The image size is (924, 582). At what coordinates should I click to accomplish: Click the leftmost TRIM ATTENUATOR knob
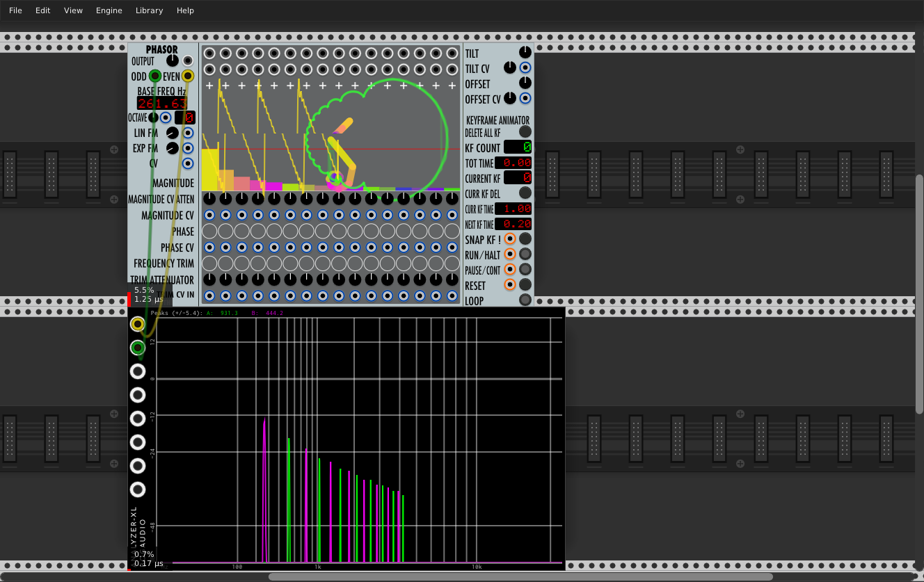pyautogui.click(x=209, y=279)
